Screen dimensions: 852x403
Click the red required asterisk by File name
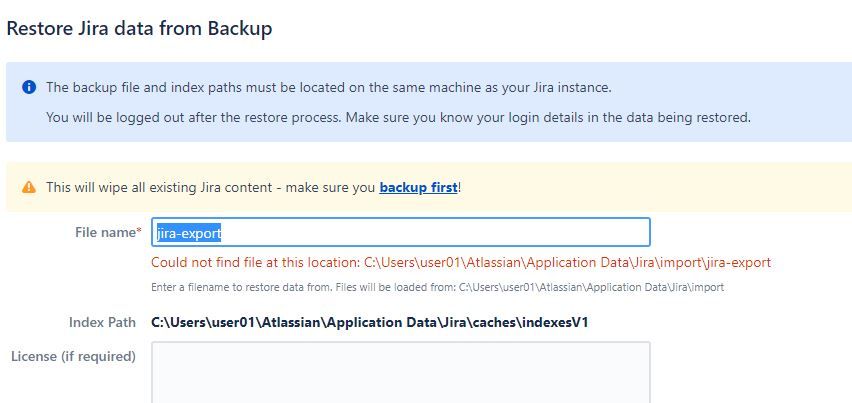(x=139, y=232)
